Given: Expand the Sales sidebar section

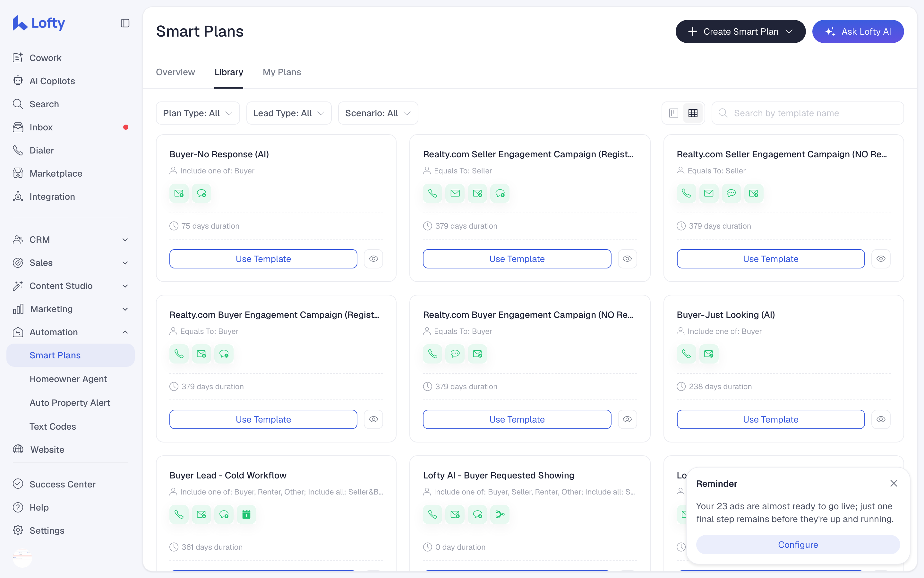Looking at the screenshot, I should coord(71,263).
